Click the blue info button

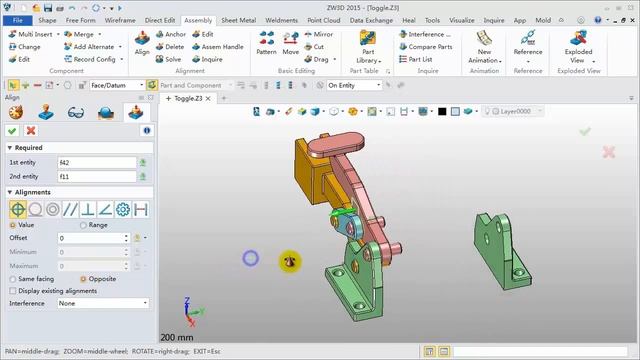[x=147, y=131]
